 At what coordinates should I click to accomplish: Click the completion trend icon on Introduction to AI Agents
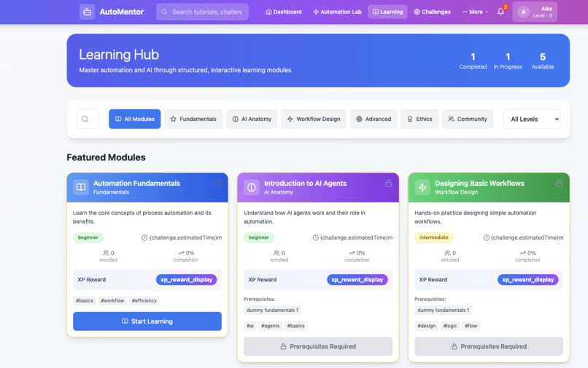tap(352, 253)
